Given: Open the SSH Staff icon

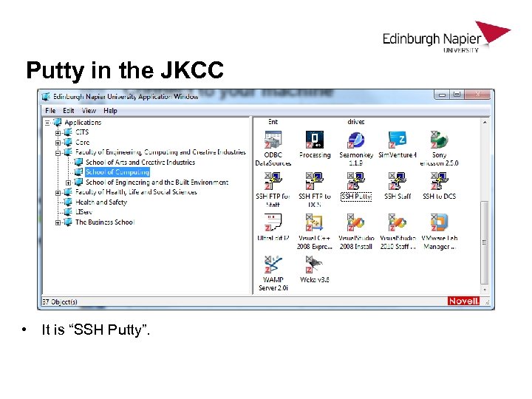Looking at the screenshot, I should pyautogui.click(x=398, y=181).
